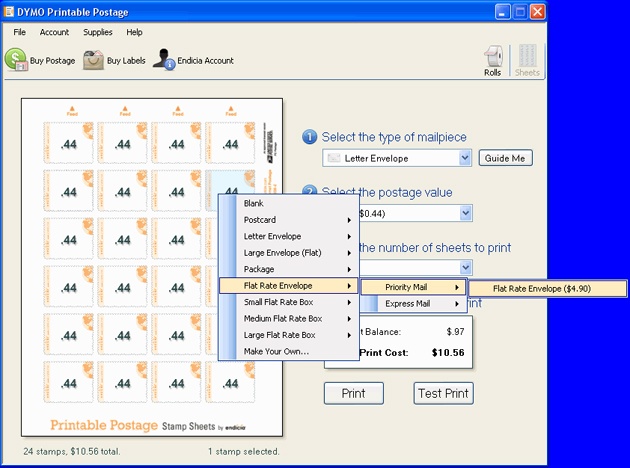Viewport: 630px width, 468px height.
Task: Click Endicia Account toolbar label
Action: tap(205, 61)
